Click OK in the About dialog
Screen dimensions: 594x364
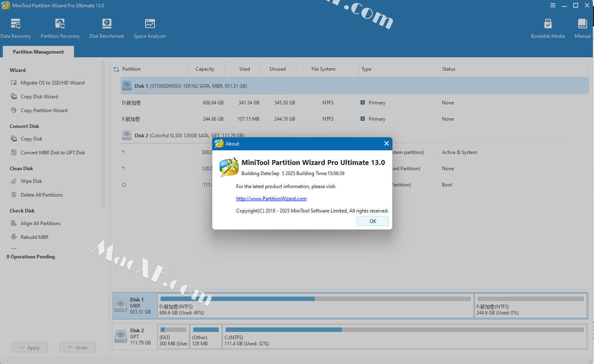372,221
